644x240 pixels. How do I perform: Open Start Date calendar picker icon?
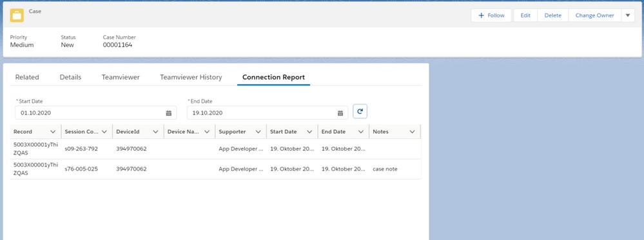(168, 113)
